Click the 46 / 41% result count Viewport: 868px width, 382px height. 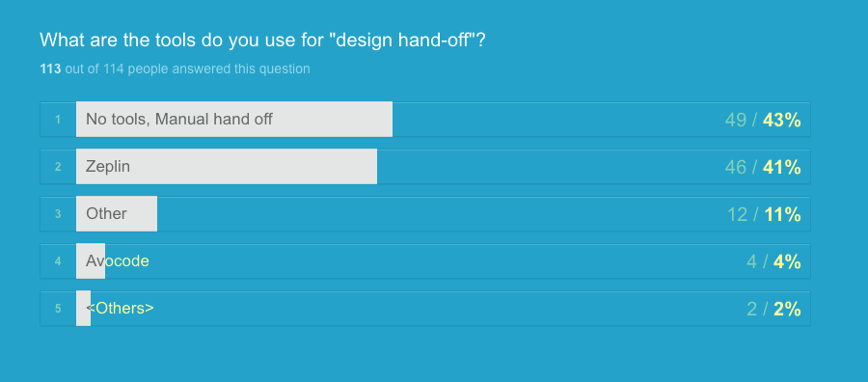763,167
